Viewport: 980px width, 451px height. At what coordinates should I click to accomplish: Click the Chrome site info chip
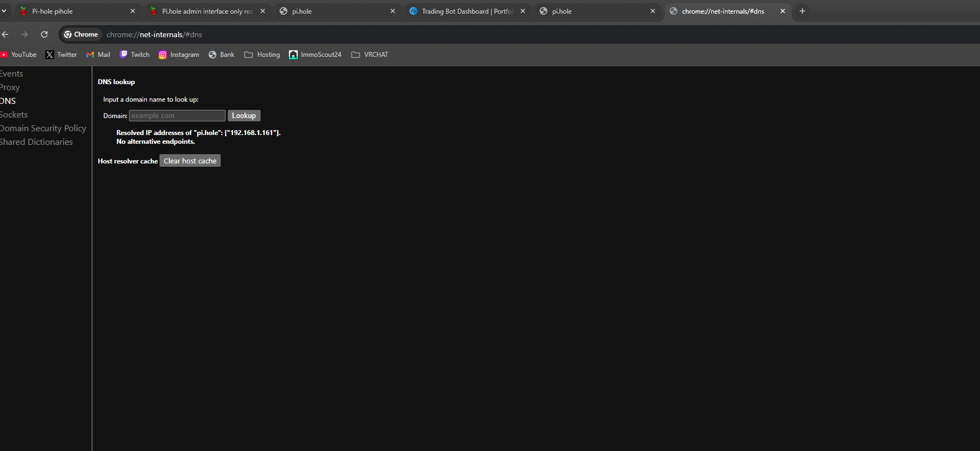click(x=81, y=34)
